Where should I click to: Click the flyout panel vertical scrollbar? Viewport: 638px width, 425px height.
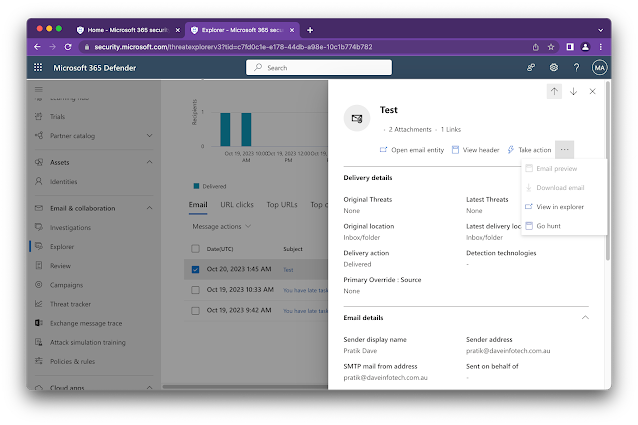(x=608, y=171)
